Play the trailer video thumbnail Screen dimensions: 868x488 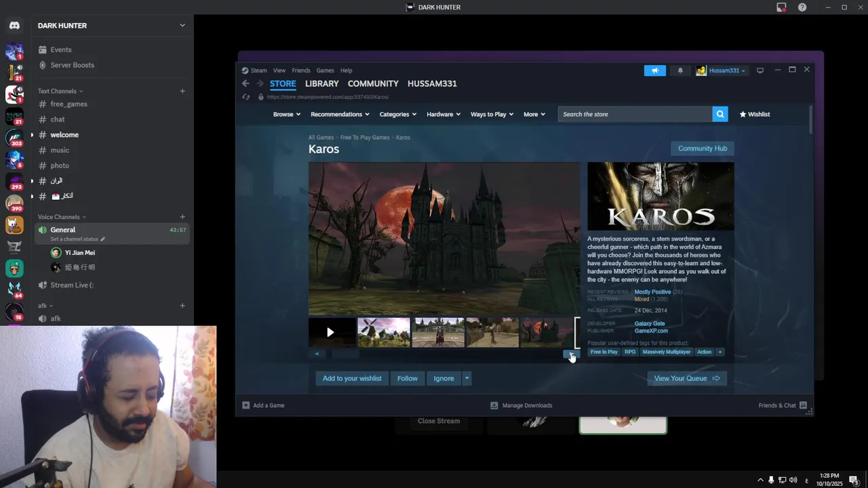click(332, 332)
